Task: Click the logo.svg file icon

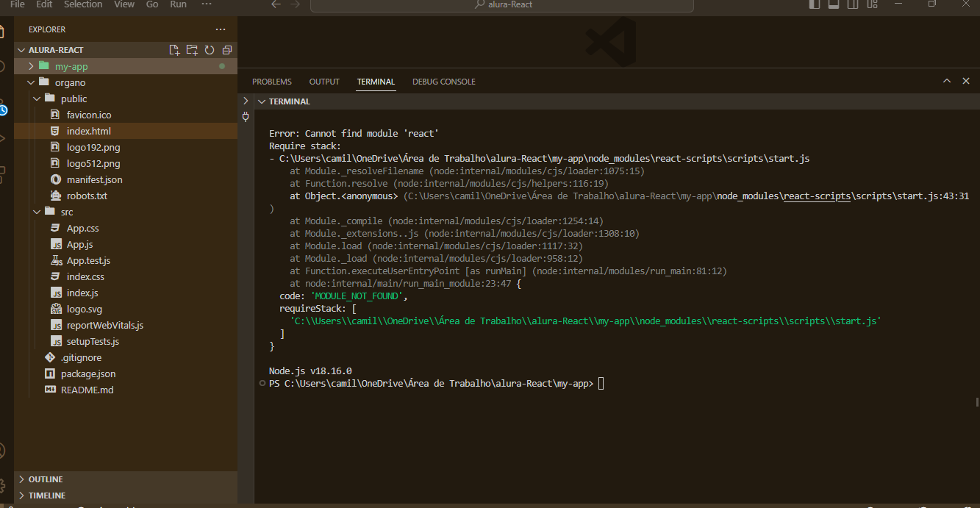Action: (55, 309)
